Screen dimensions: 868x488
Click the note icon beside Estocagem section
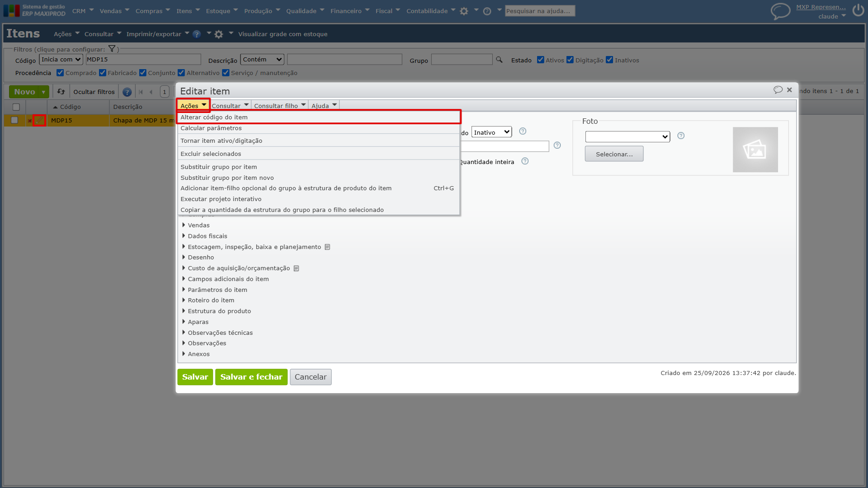click(x=327, y=247)
